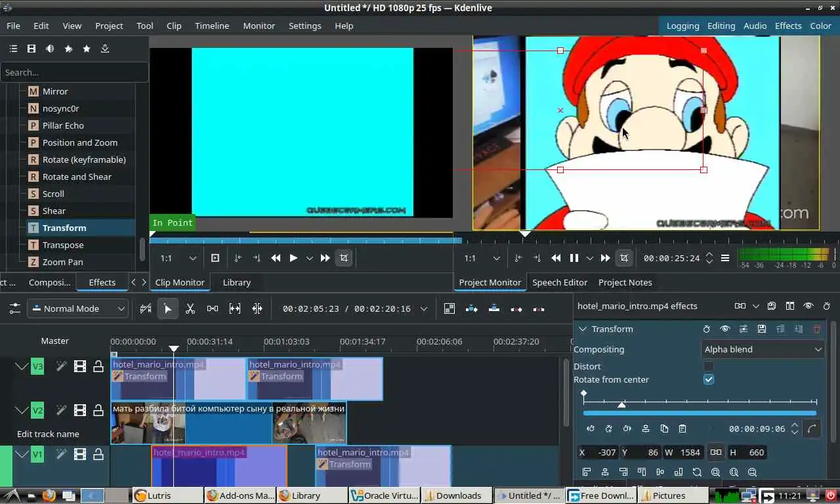Click the favorite effects star icon
This screenshot has width=840, height=504.
pos(87,49)
